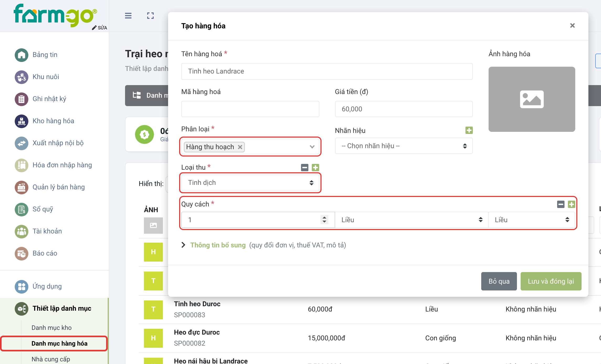Open Ghi nhật ký sidebar icon
The width and height of the screenshot is (601, 364).
pos(22,99)
